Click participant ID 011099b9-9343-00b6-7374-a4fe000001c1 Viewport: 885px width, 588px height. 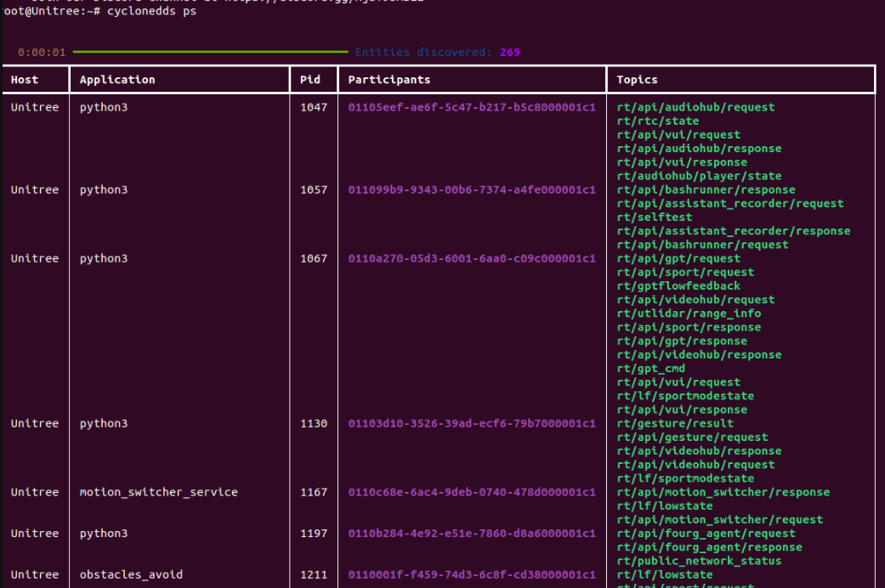pyautogui.click(x=472, y=189)
